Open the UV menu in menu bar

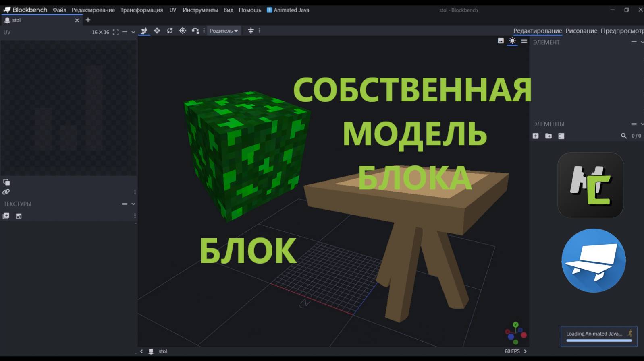click(x=173, y=10)
